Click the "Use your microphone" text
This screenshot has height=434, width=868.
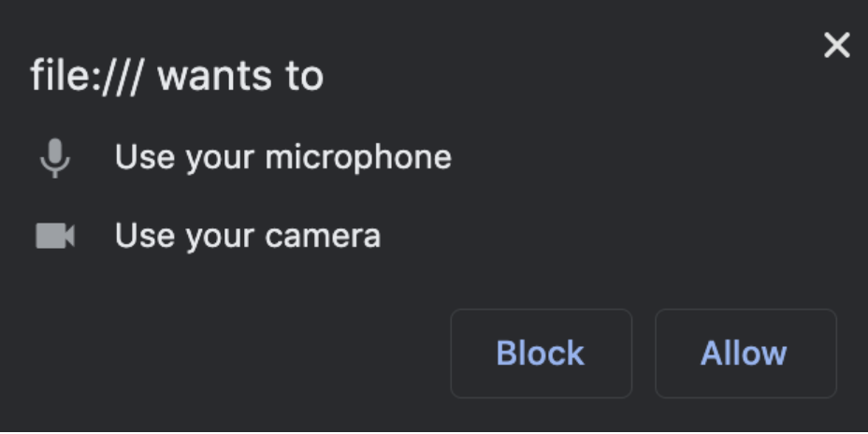[282, 157]
